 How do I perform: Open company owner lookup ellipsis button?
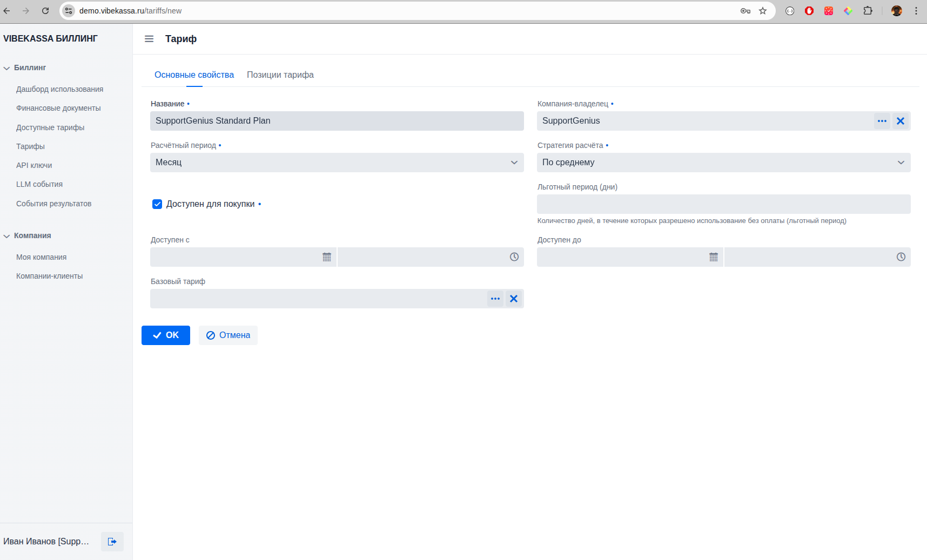pyautogui.click(x=882, y=121)
